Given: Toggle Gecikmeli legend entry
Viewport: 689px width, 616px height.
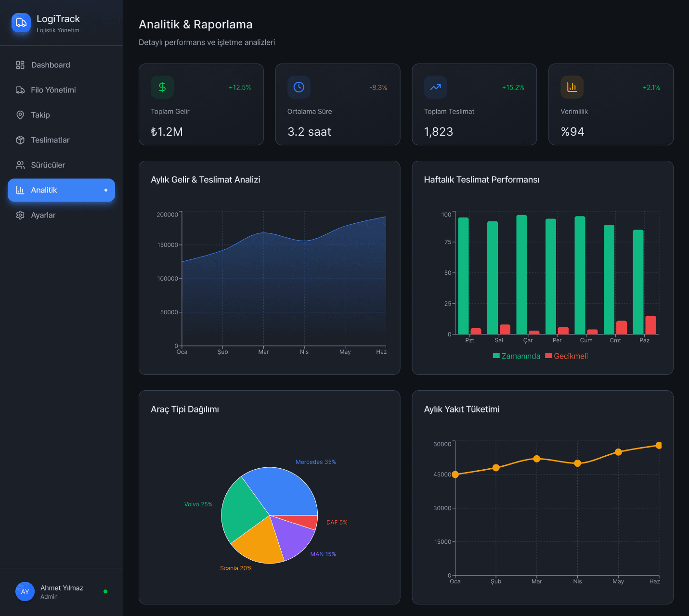Looking at the screenshot, I should point(567,356).
